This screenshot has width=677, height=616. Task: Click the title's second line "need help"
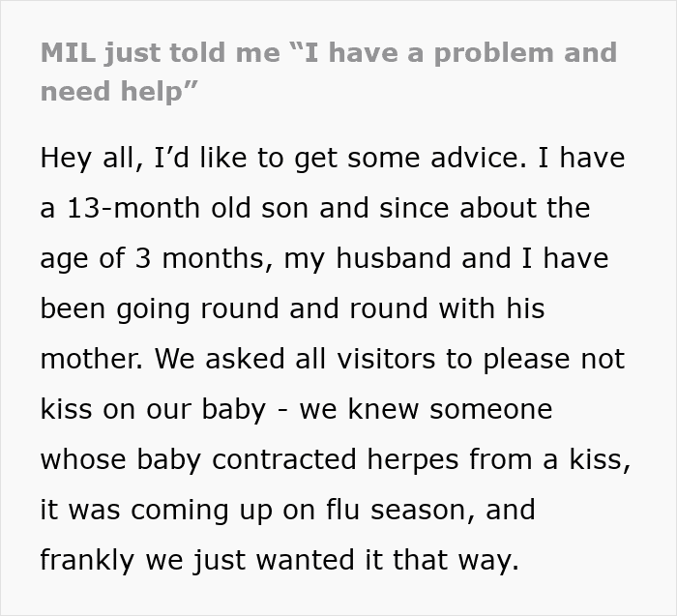click(119, 92)
